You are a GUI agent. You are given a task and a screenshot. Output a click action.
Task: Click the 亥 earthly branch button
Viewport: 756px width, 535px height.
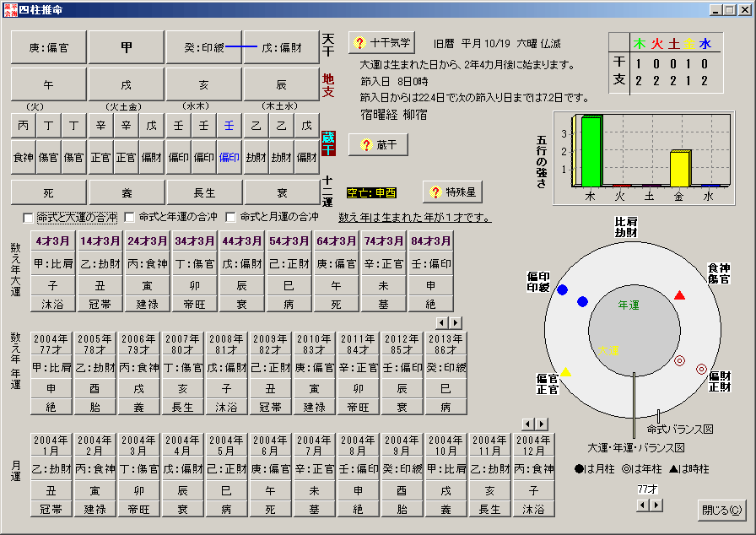point(204,84)
